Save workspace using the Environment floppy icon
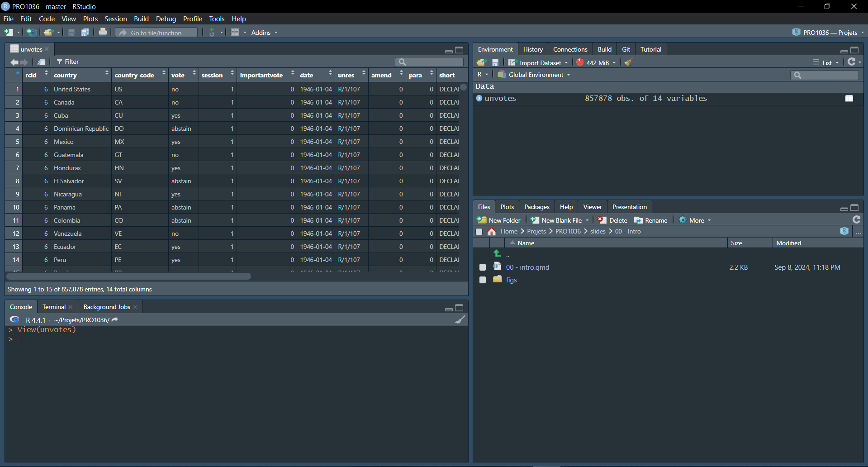Screen dimensions: 868x467 (x=495, y=62)
